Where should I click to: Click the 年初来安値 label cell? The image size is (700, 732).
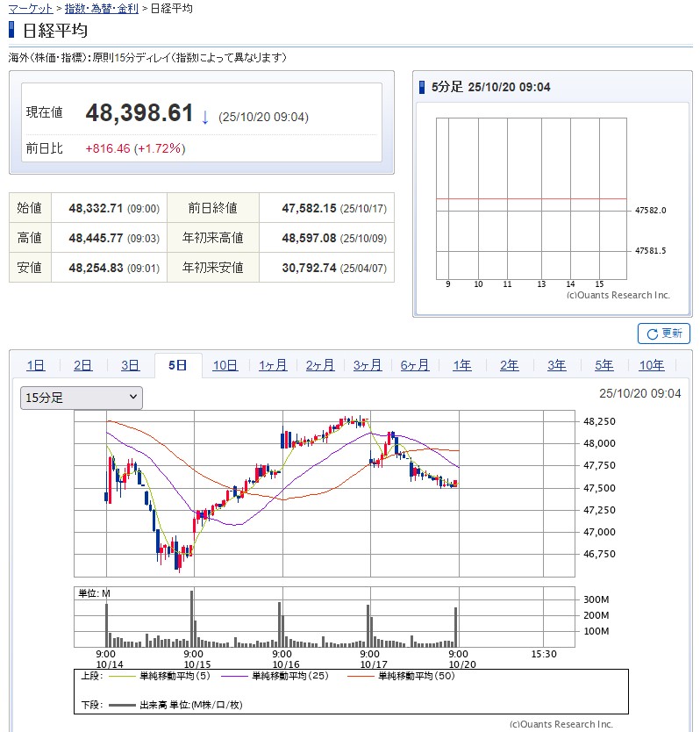[x=213, y=268]
